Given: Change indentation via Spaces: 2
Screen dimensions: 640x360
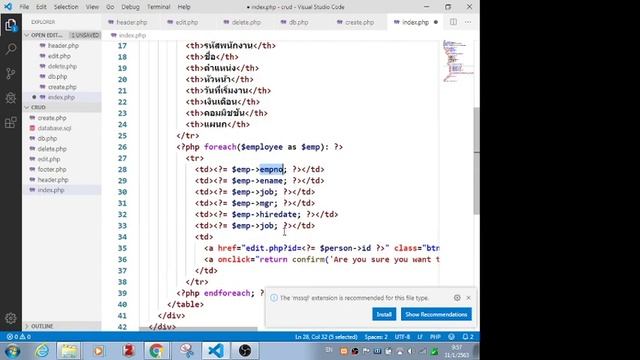Looking at the screenshot, I should tap(376, 337).
